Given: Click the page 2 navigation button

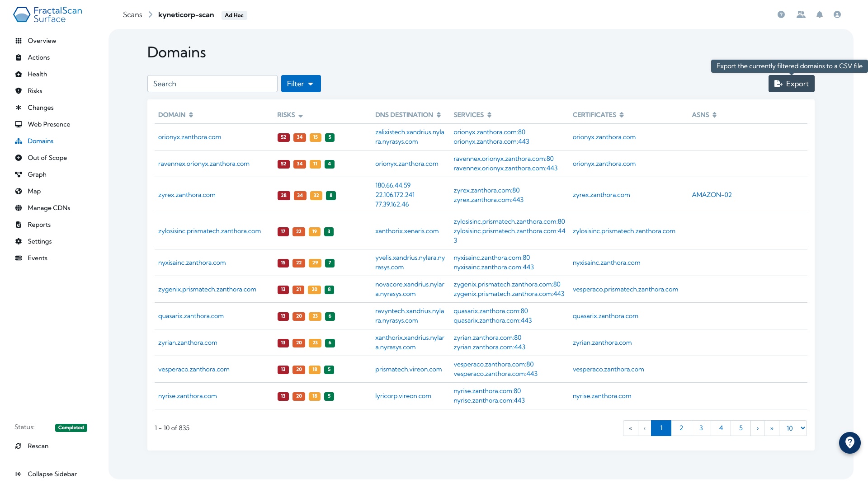Looking at the screenshot, I should click(x=681, y=428).
